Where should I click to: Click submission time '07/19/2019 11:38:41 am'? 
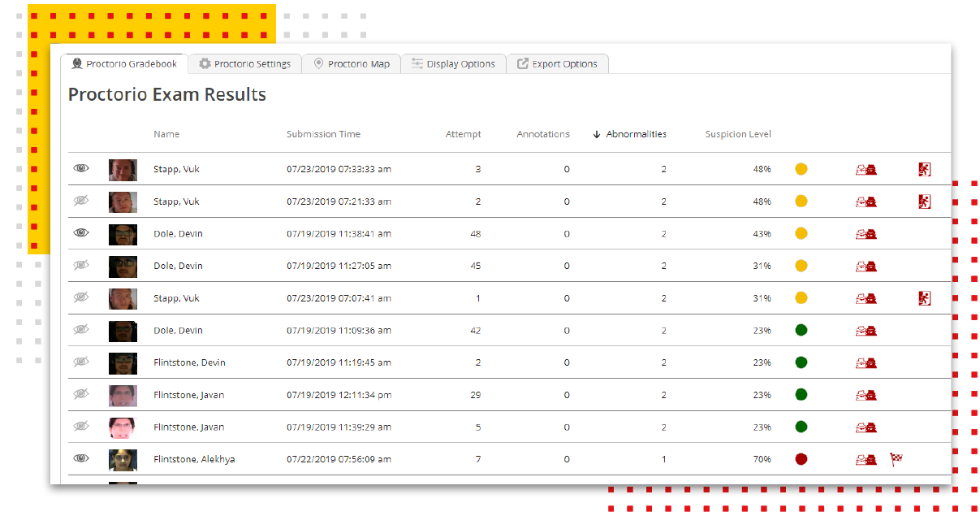[x=339, y=234]
